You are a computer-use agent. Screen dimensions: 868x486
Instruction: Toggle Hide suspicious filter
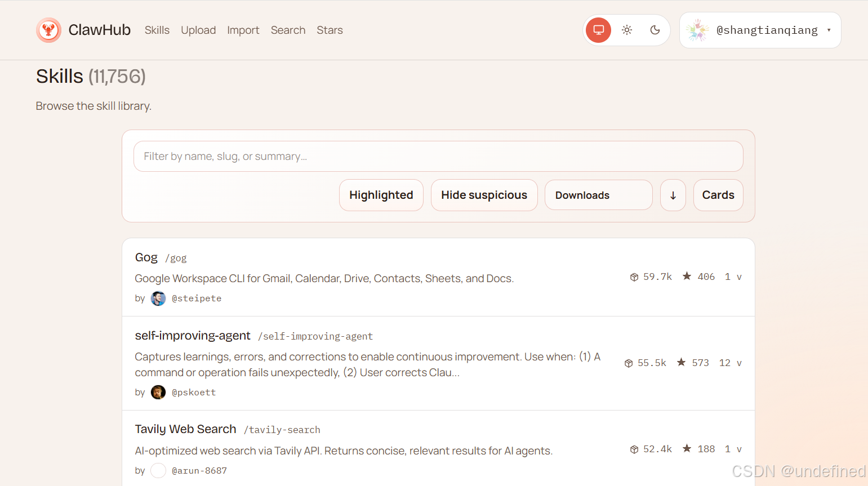(484, 195)
